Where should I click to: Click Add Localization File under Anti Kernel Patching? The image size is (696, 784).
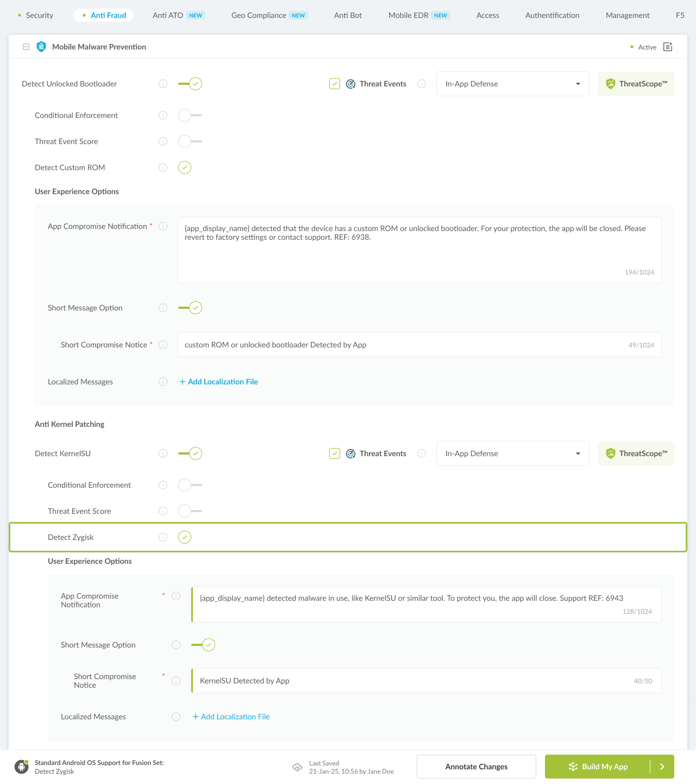coord(231,717)
